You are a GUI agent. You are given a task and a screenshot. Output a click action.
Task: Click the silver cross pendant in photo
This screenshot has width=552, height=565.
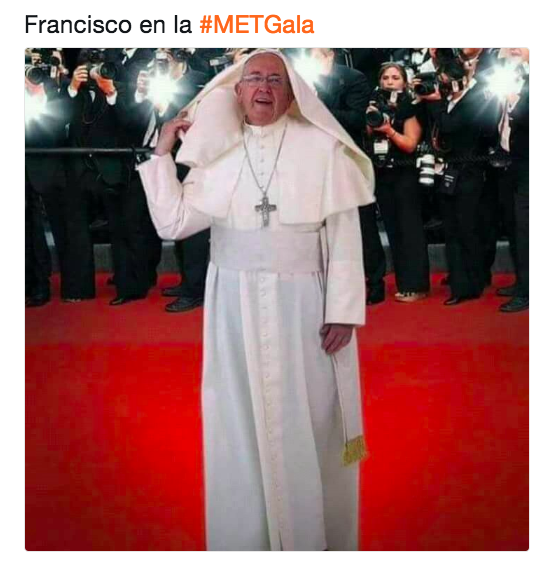point(266,211)
